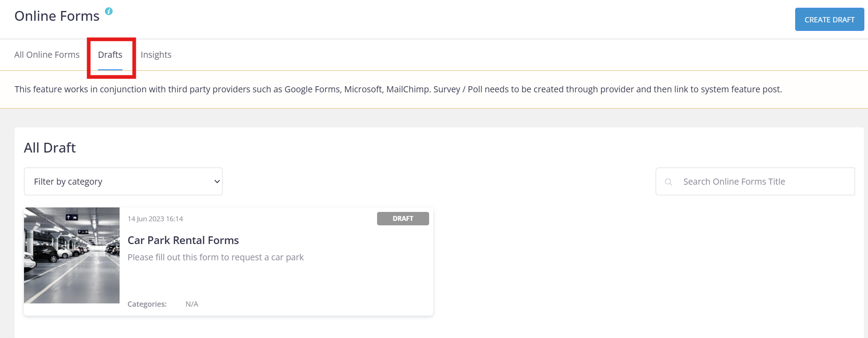Click the CREATE DRAFT button

(829, 20)
